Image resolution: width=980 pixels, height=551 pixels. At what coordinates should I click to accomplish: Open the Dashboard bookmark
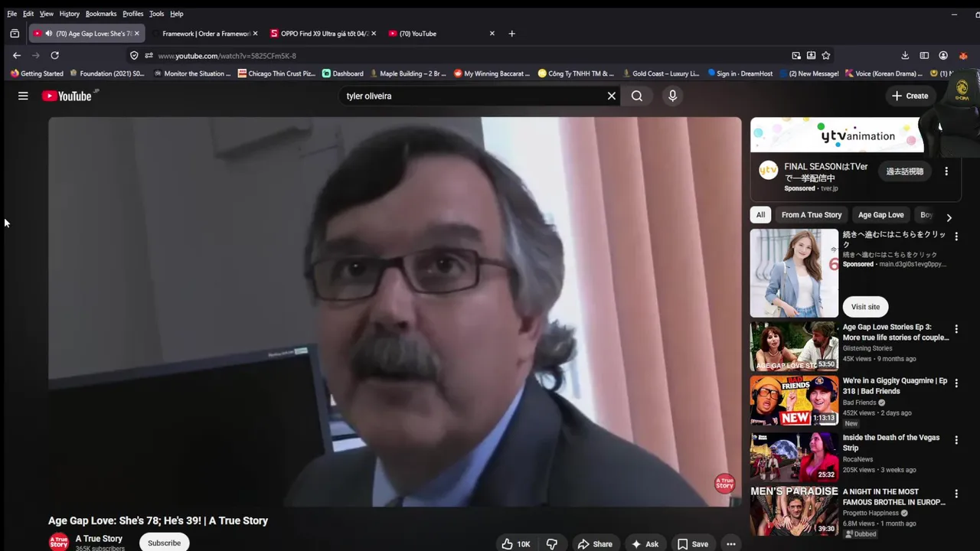tap(342, 73)
